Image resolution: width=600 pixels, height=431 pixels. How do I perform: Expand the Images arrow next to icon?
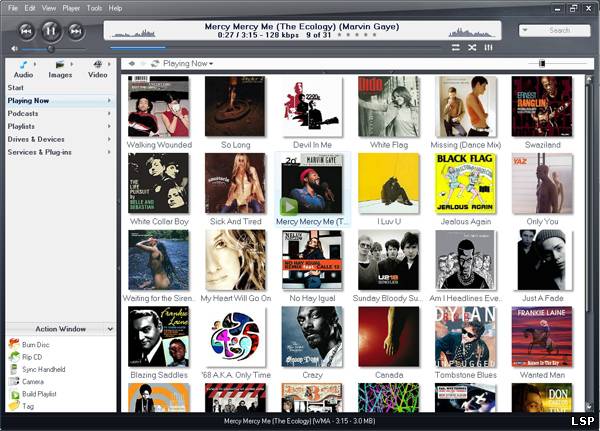pos(72,64)
